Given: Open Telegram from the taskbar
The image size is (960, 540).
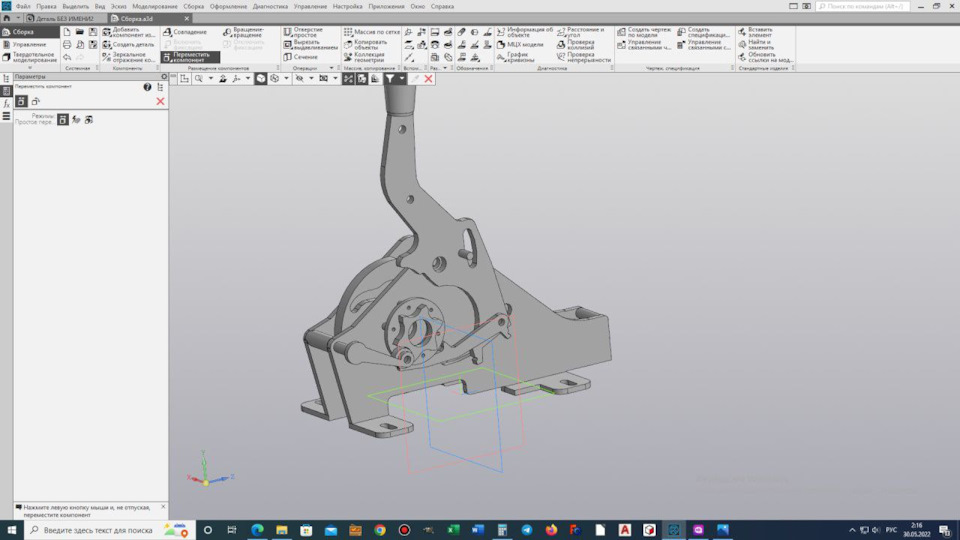Looking at the screenshot, I should click(527, 530).
